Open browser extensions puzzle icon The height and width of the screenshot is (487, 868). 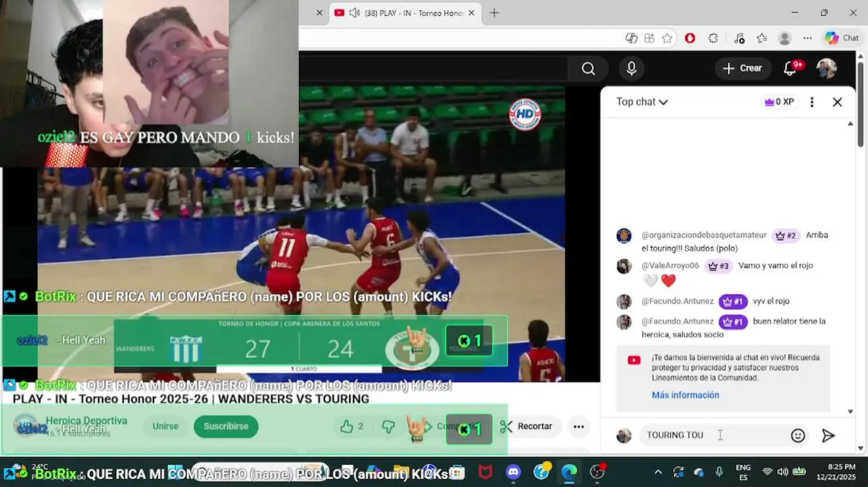[x=713, y=39]
